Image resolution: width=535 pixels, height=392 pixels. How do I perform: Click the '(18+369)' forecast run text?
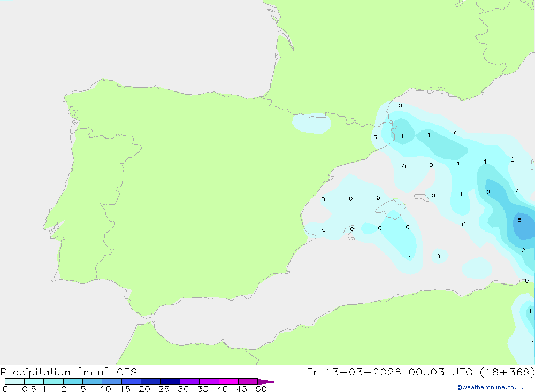point(507,372)
